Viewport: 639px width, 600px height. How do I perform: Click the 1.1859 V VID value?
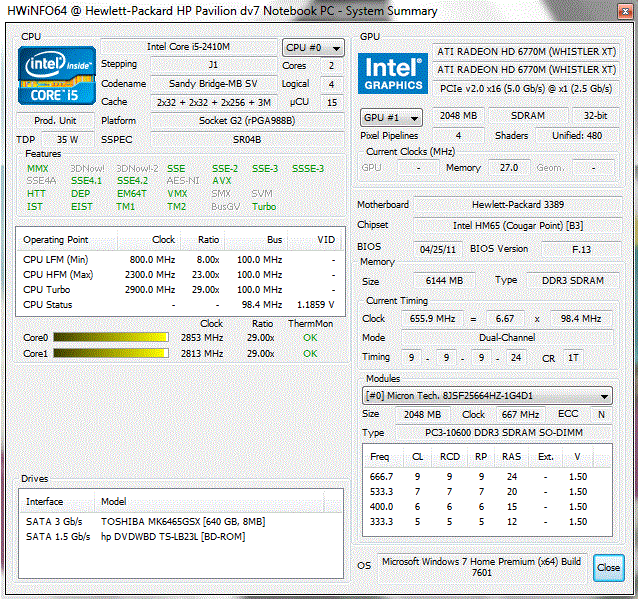click(315, 305)
